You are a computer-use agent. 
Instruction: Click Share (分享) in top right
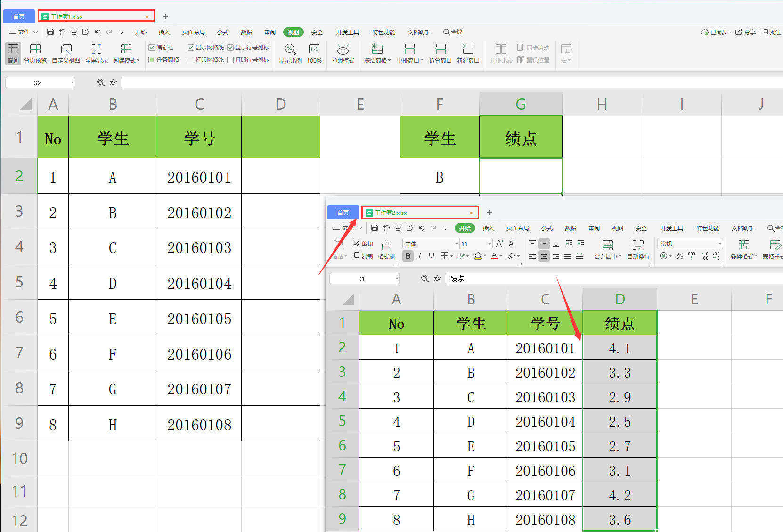coord(745,32)
